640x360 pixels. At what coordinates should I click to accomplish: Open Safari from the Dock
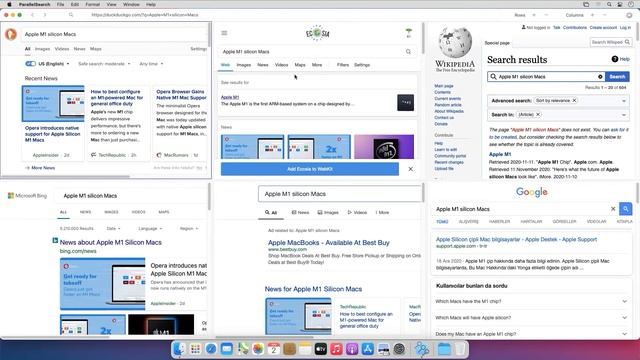pyautogui.click(x=211, y=349)
